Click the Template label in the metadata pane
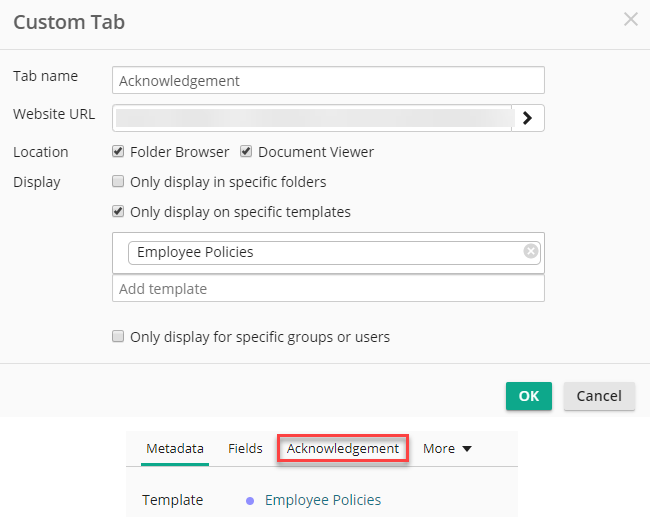 click(172, 500)
